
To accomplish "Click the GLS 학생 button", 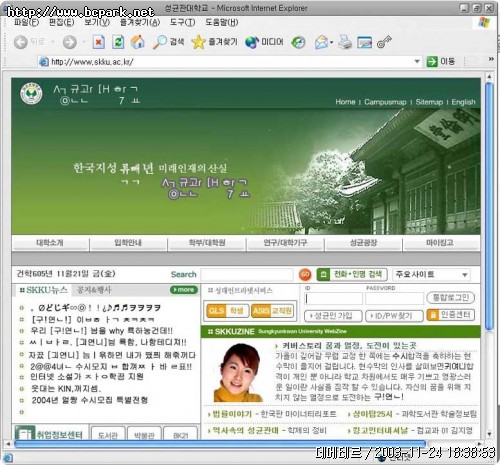I will click(227, 311).
